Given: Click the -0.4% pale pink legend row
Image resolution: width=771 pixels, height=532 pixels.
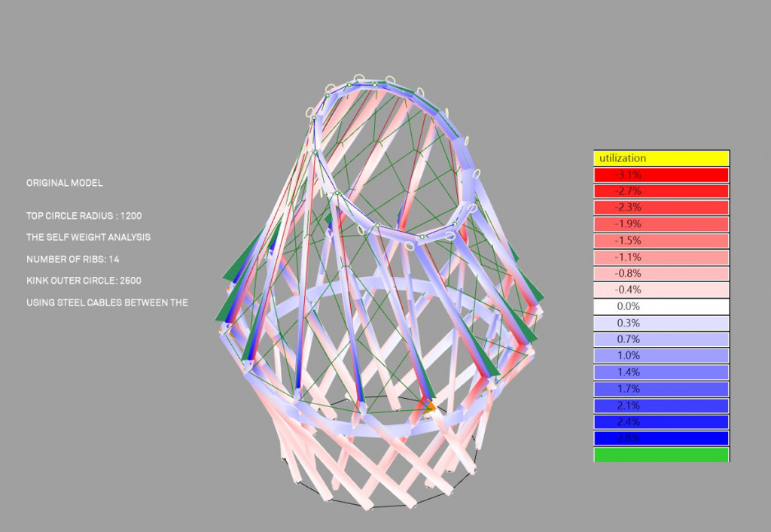Looking at the screenshot, I should pos(661,290).
